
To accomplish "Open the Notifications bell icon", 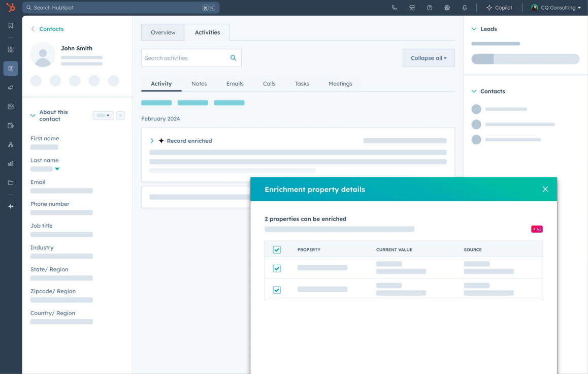I will [x=465, y=8].
